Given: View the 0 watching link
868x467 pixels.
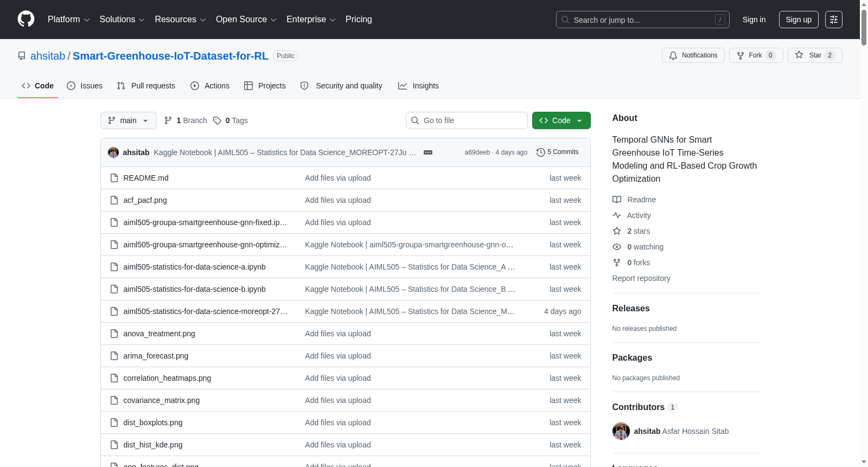Looking at the screenshot, I should [x=638, y=247].
